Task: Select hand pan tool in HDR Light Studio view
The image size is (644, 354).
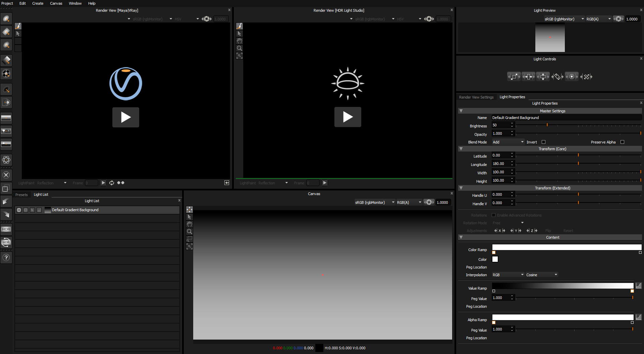Action: 239,41
